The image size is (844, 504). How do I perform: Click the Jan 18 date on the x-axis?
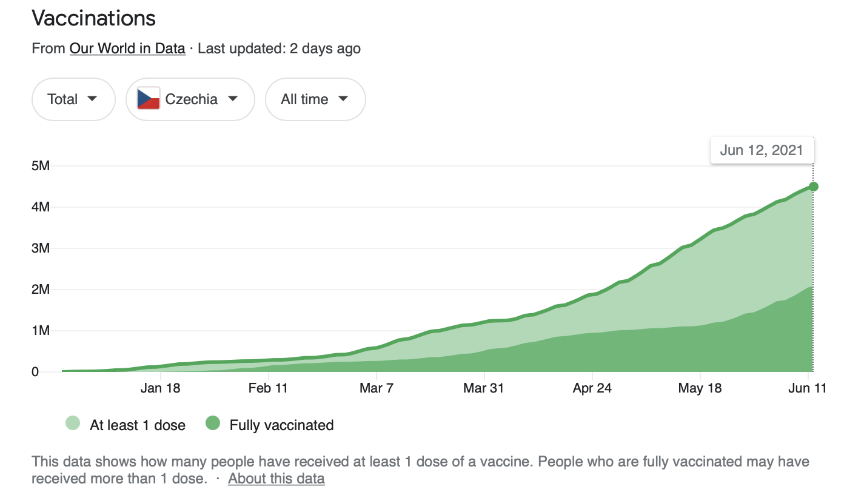point(160,388)
